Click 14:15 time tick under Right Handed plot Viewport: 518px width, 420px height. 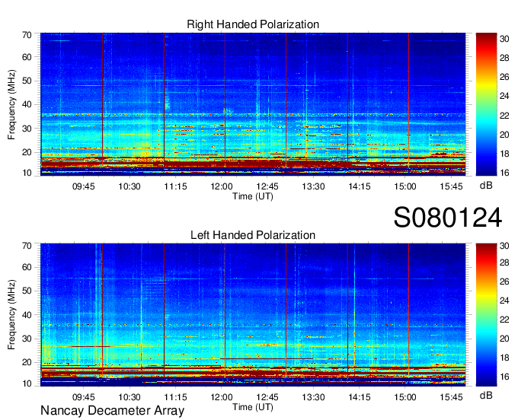tap(360, 186)
